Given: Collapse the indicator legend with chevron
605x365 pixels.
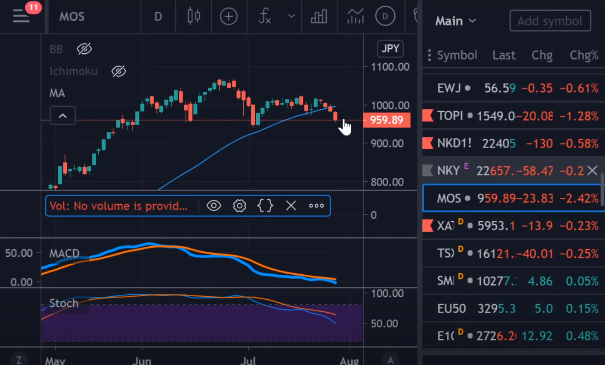Looking at the screenshot, I should click(x=63, y=116).
